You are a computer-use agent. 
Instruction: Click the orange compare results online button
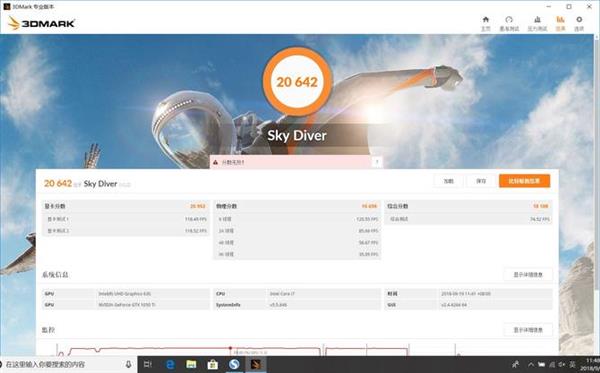click(x=524, y=181)
